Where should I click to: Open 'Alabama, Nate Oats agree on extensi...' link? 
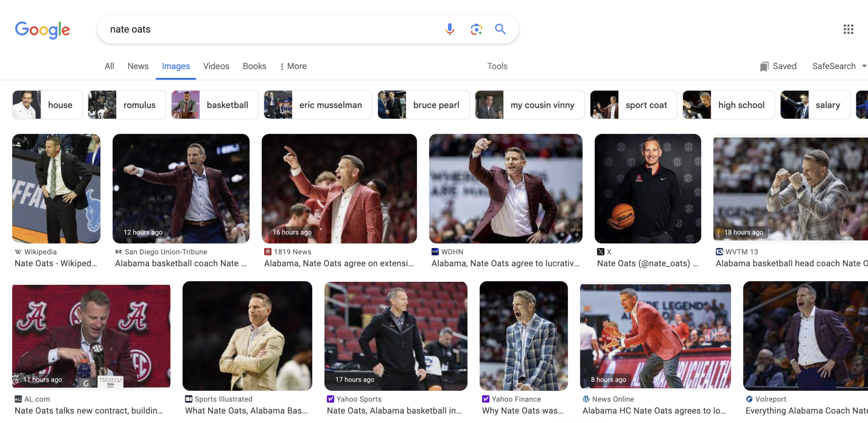(x=339, y=264)
